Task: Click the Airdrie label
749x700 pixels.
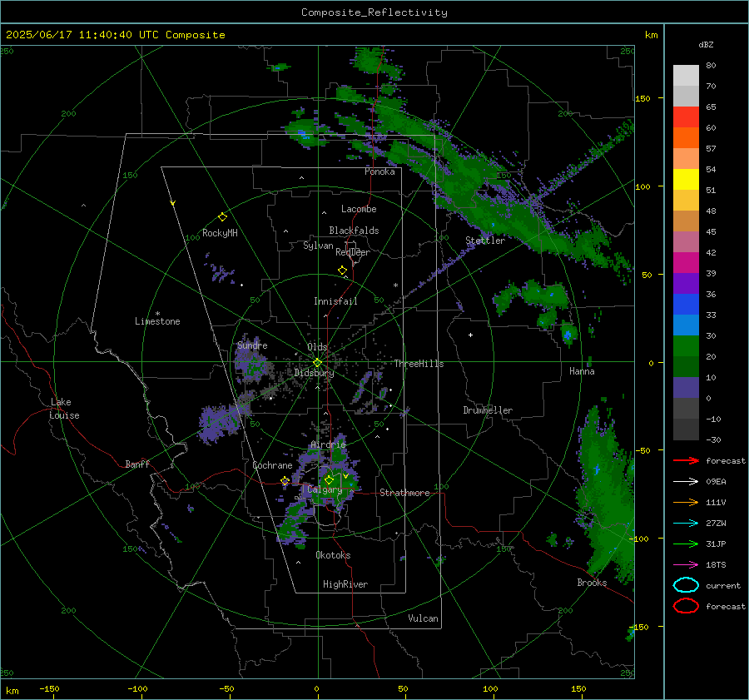Action: (328, 444)
